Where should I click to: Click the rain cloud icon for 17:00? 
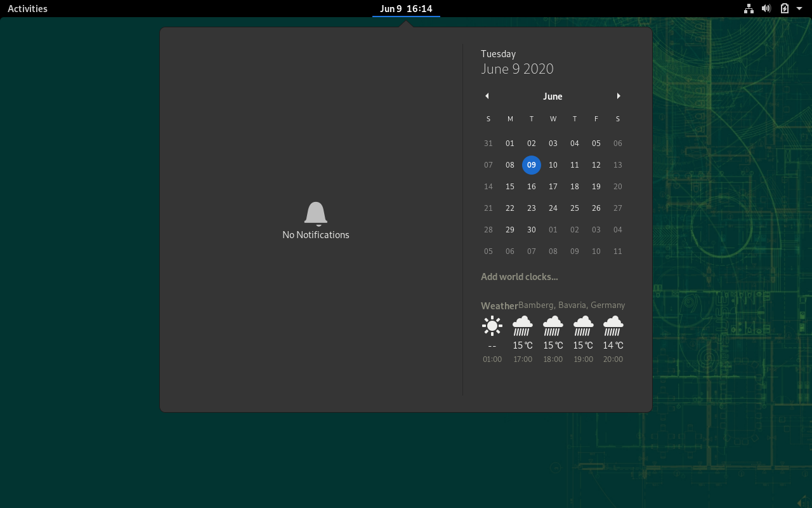523,326
